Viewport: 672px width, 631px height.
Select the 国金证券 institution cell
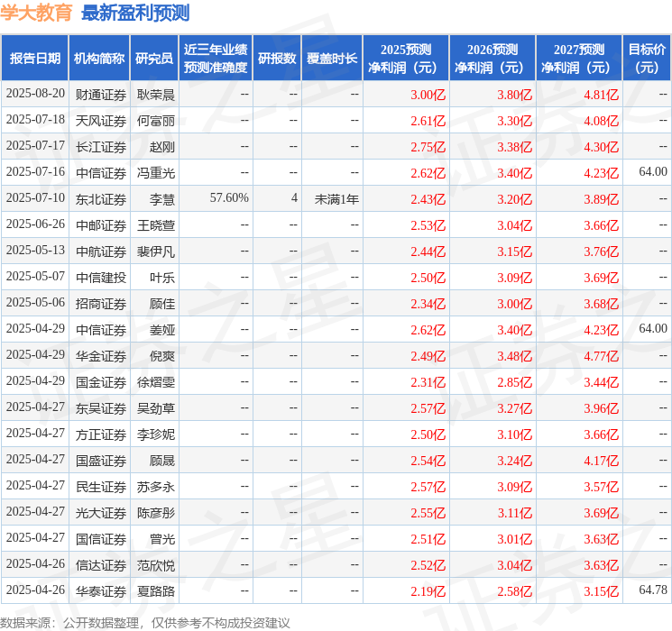(x=101, y=382)
